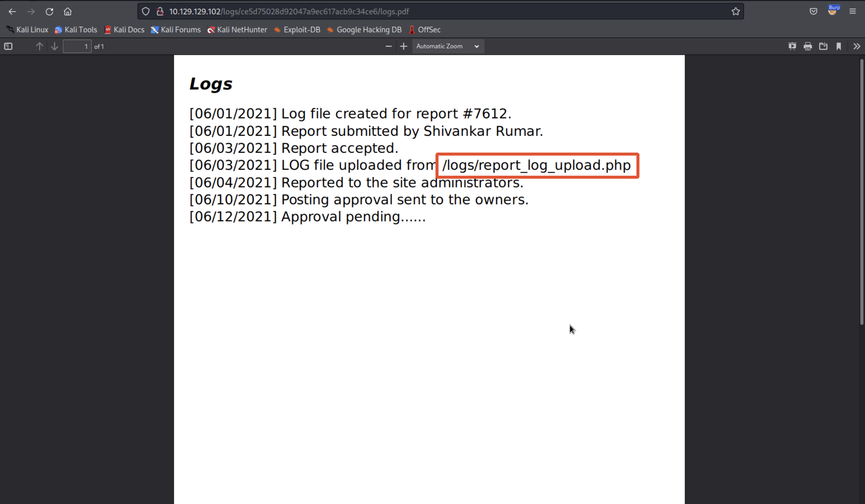Download the logs.pdf file
This screenshot has width=865, height=504.
click(823, 46)
